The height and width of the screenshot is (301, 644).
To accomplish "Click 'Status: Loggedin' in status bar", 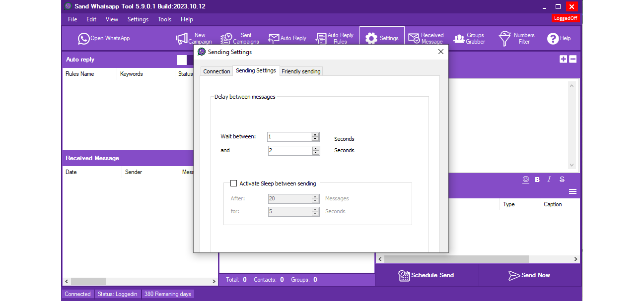I will click(x=117, y=294).
